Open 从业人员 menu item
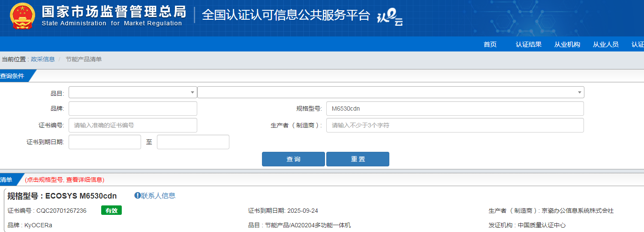 point(606,44)
